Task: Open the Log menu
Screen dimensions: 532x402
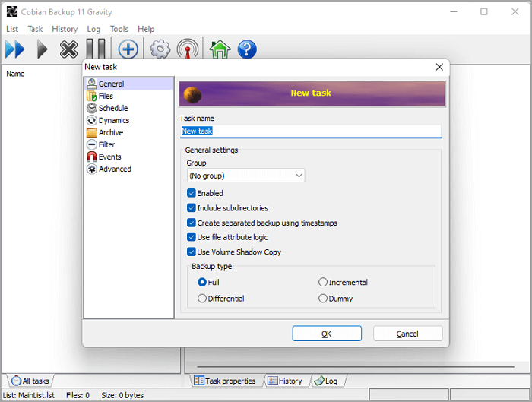Action: coord(93,29)
